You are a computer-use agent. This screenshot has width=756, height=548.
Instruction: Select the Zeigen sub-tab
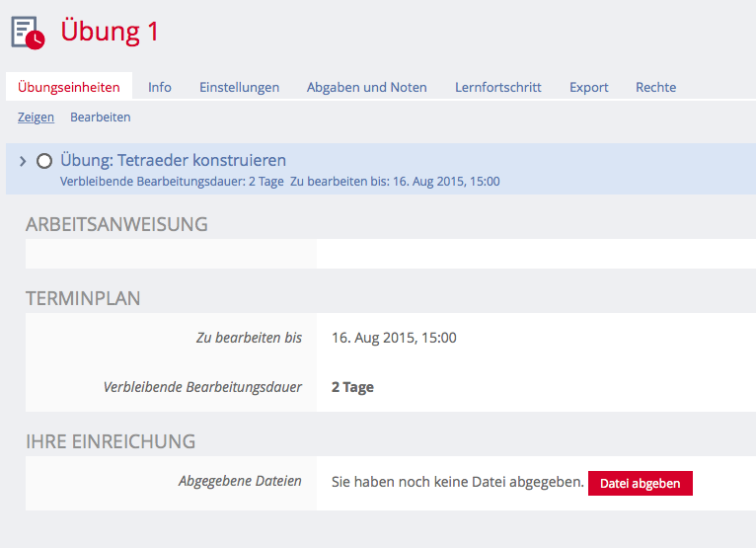tap(36, 117)
